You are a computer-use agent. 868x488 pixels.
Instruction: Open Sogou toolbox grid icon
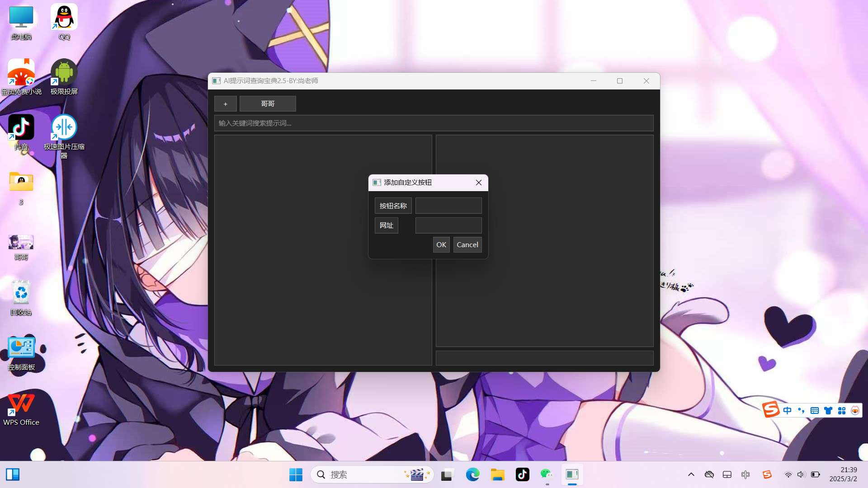[842, 410]
